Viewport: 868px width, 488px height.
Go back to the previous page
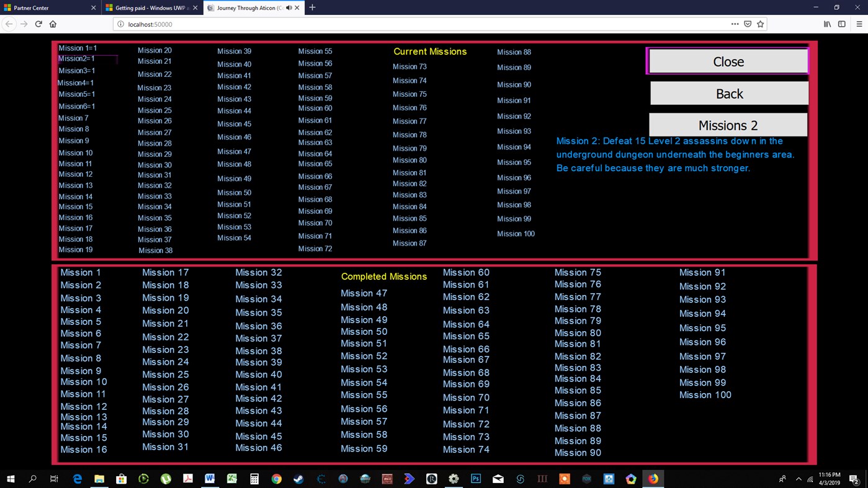[9, 24]
